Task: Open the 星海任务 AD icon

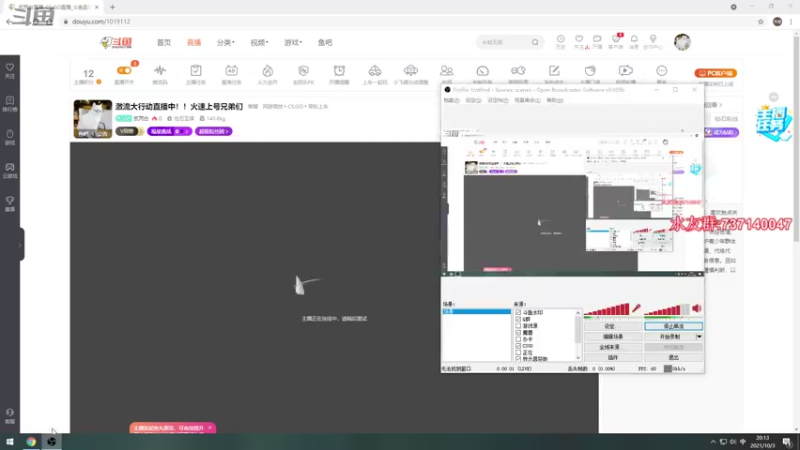Action: 231,70
